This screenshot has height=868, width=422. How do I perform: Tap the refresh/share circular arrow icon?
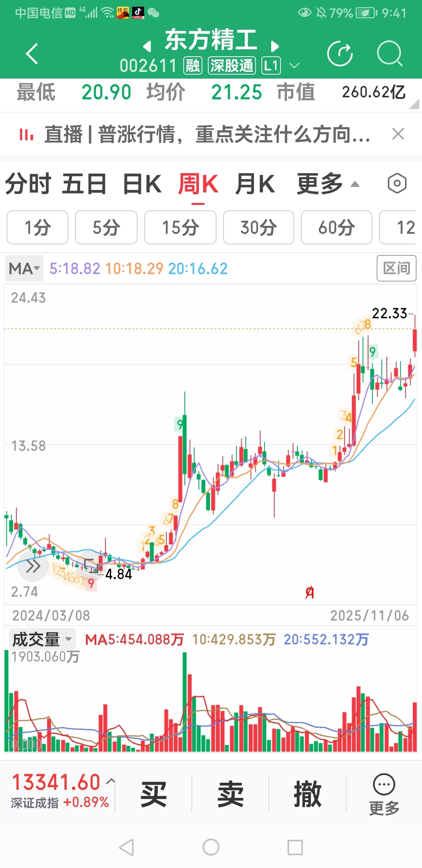(x=340, y=54)
